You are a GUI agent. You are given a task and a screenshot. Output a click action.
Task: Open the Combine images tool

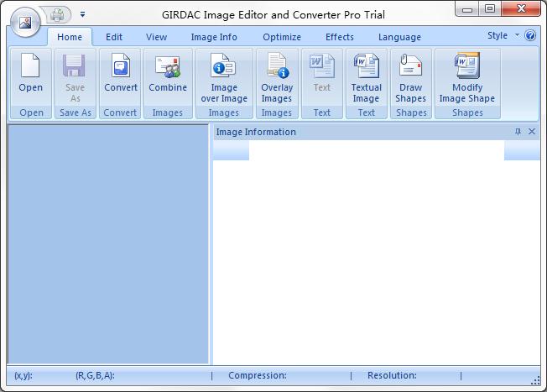(168, 66)
